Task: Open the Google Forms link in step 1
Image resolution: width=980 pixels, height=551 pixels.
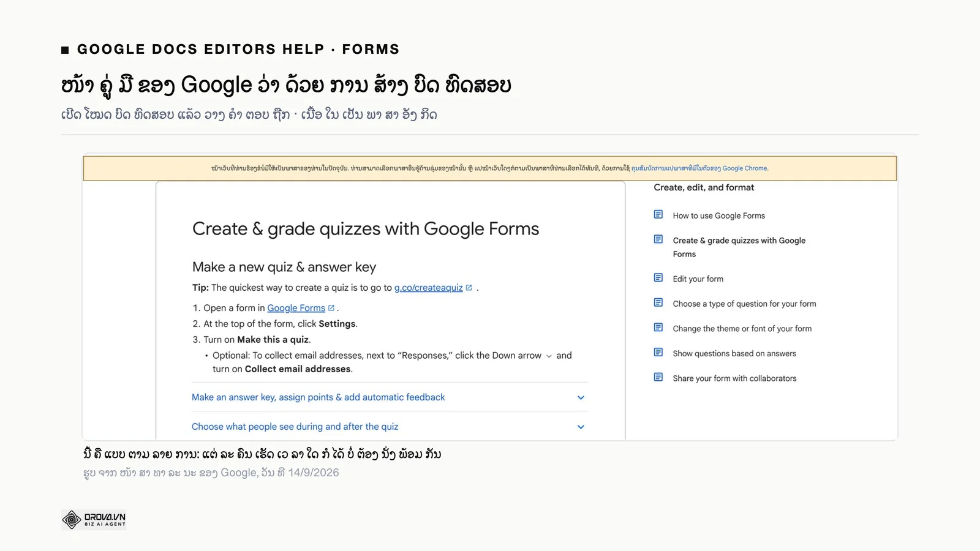Action: coord(296,308)
